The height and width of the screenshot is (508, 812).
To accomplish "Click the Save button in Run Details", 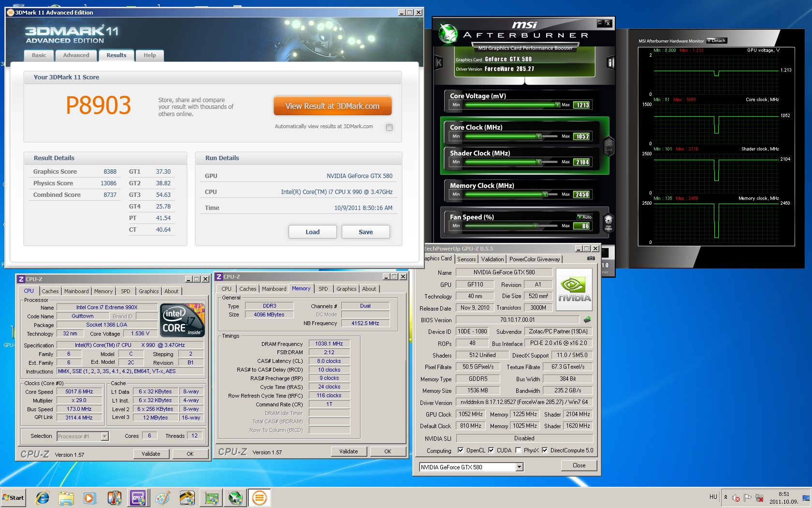I will click(366, 232).
